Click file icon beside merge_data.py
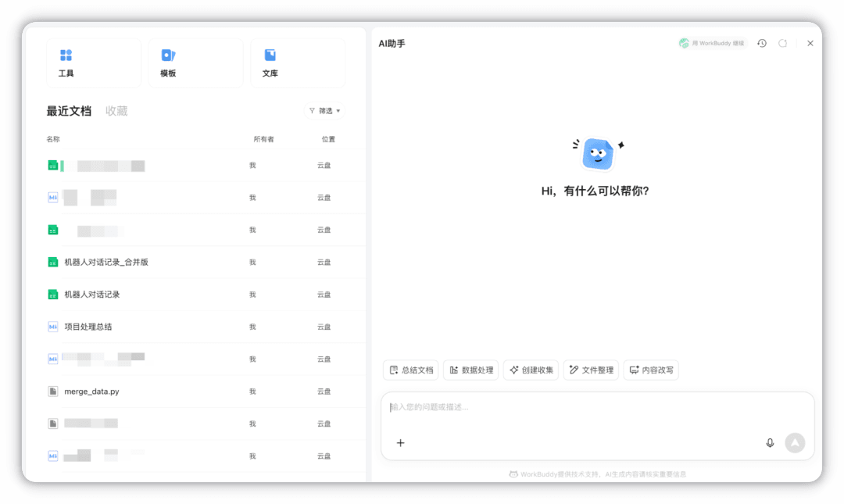This screenshot has height=504, width=844. coord(53,391)
